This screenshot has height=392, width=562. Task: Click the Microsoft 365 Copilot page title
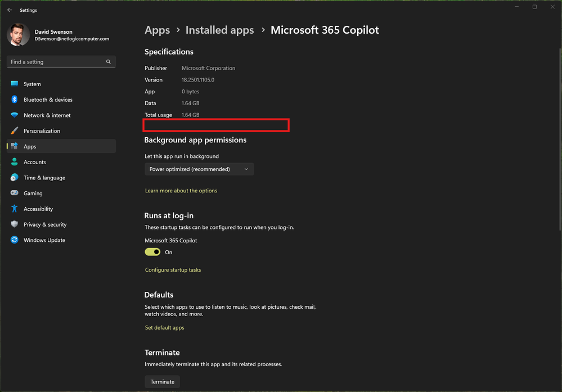pos(325,30)
